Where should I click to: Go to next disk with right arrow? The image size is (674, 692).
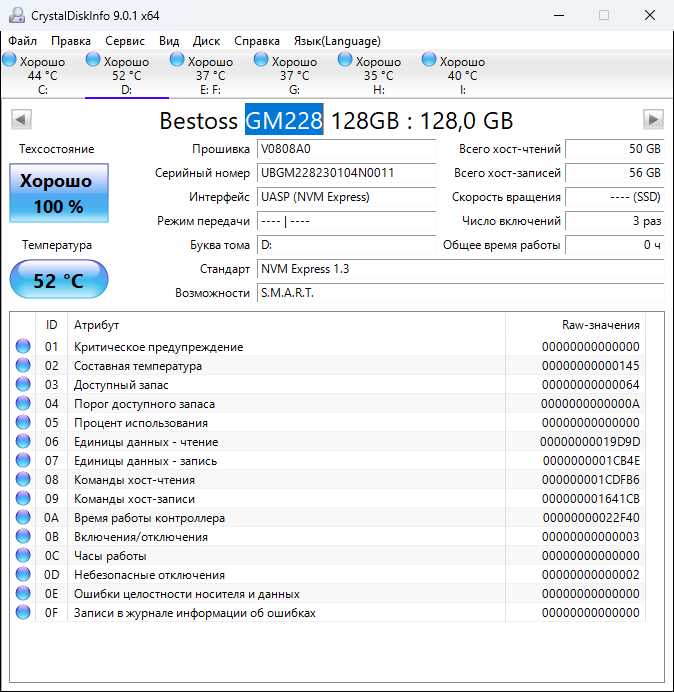[x=653, y=120]
